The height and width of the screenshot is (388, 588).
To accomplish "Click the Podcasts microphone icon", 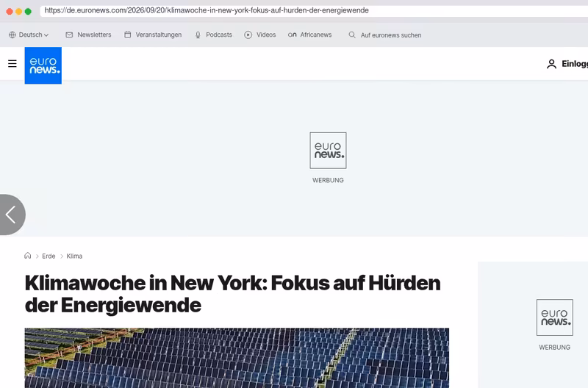I will pyautogui.click(x=198, y=35).
